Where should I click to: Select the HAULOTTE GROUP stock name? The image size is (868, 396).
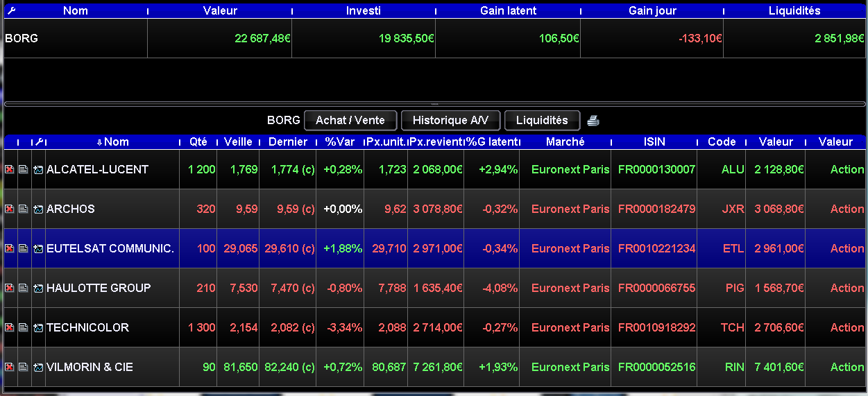[x=99, y=288]
